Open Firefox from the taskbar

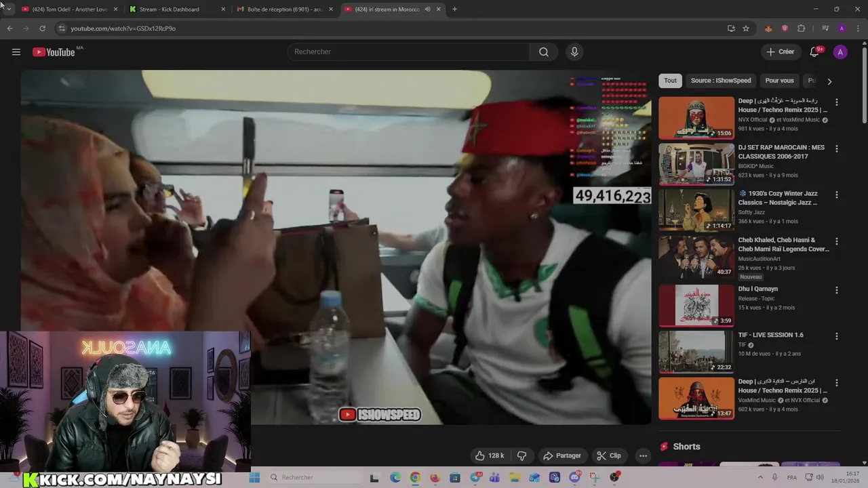435,477
